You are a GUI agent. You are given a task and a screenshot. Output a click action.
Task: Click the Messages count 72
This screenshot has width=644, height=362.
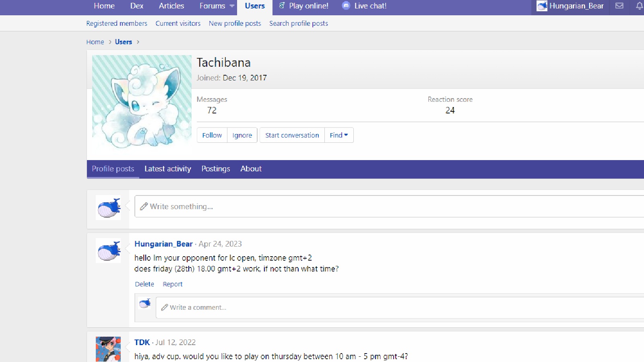212,110
